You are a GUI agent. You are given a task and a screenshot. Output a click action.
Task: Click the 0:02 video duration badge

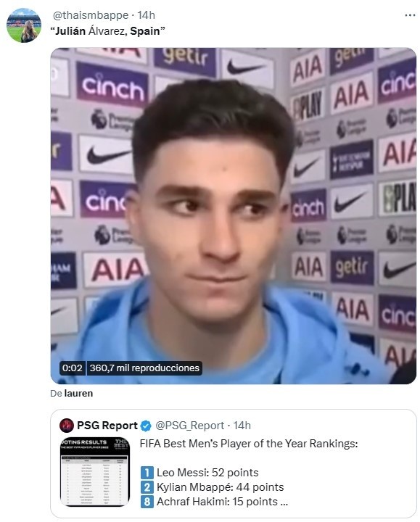73,368
